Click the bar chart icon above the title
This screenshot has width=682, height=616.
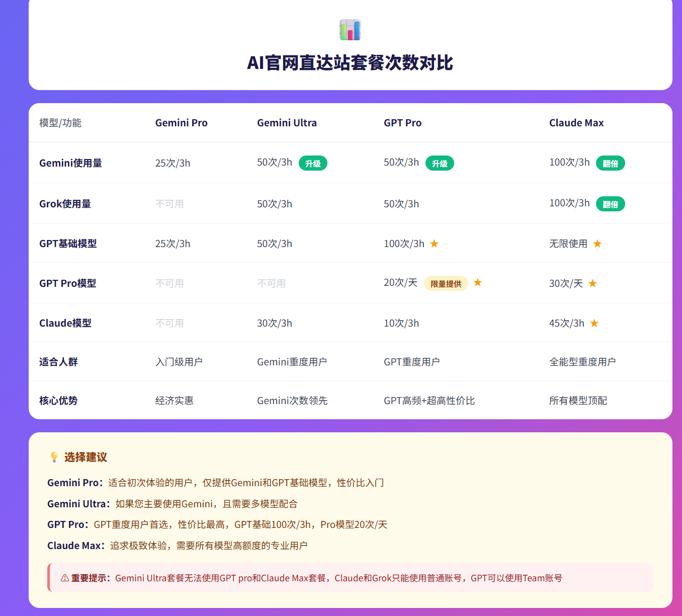(x=350, y=30)
